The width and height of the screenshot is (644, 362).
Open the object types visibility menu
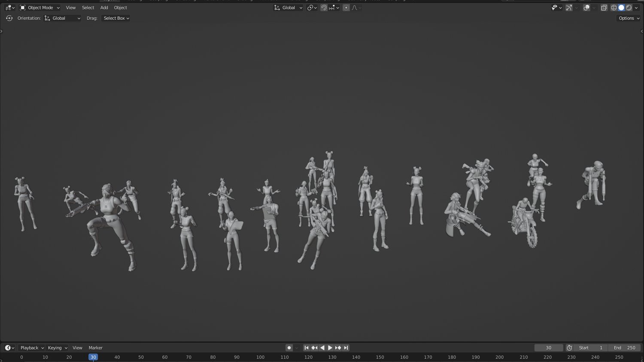point(556,8)
